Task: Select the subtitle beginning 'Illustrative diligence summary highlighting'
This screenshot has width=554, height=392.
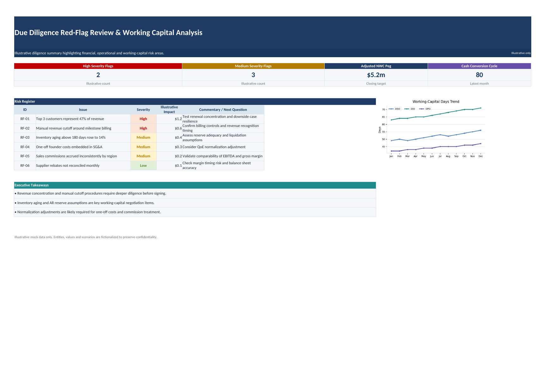Action: [x=89, y=53]
